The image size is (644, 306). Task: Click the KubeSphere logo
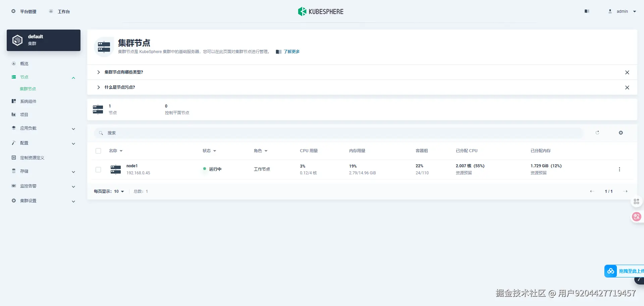click(x=321, y=11)
